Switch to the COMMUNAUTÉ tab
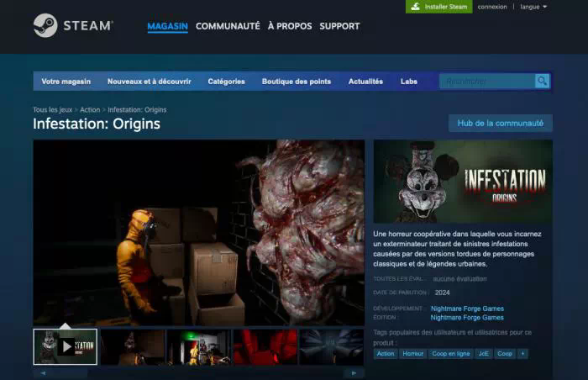This screenshot has width=588, height=380. tap(228, 26)
